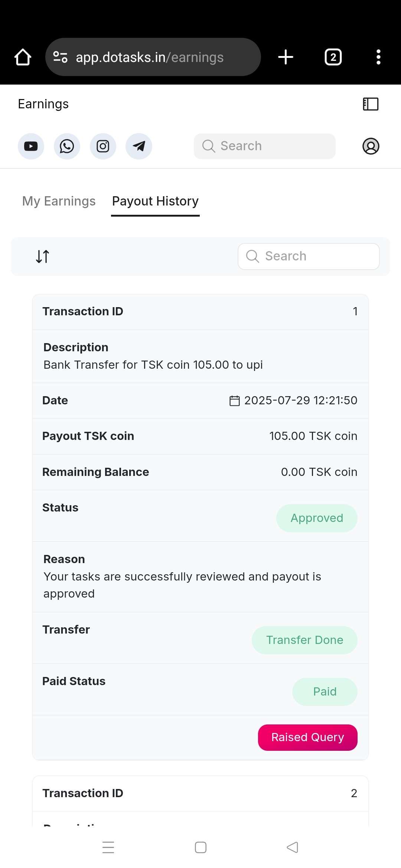
Task: Go to browser home page
Action: [23, 57]
